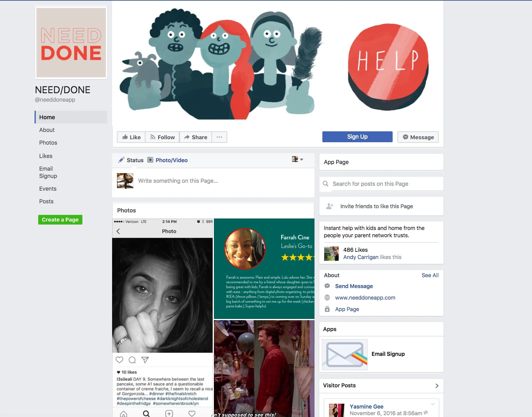Click the Send Message link
Image resolution: width=532 pixels, height=417 pixels.
[x=354, y=286]
